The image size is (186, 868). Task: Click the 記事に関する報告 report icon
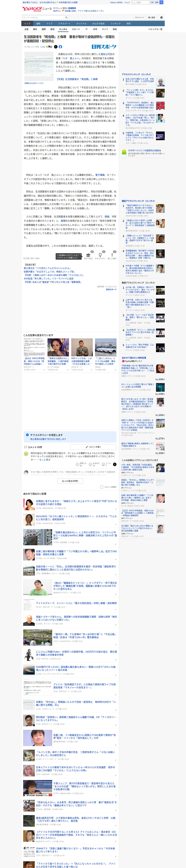tap(25, 258)
